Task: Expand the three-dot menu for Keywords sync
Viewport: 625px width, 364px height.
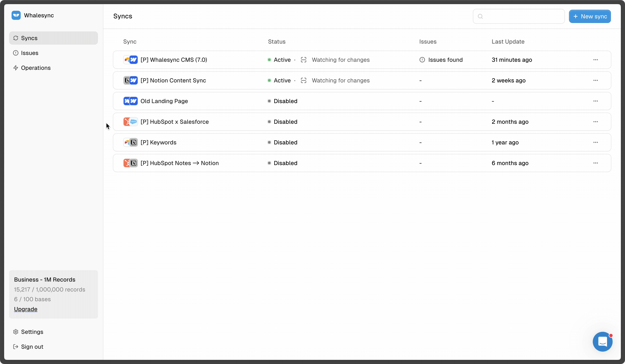Action: (595, 142)
